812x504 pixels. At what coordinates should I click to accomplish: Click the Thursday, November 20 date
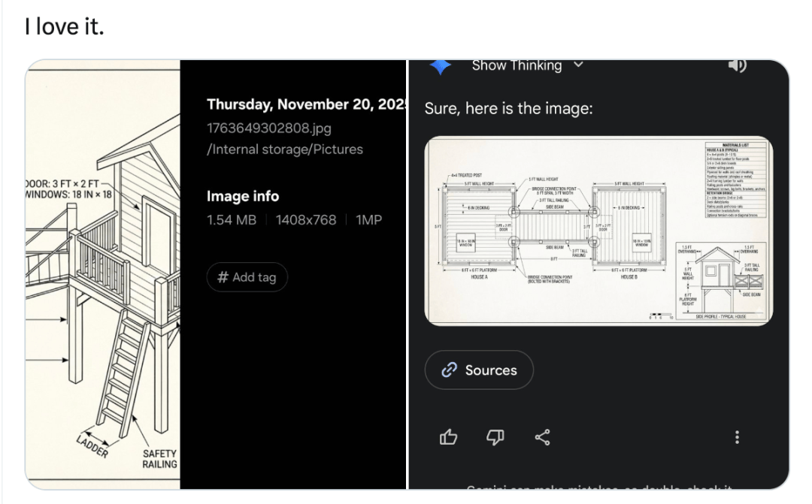point(305,104)
